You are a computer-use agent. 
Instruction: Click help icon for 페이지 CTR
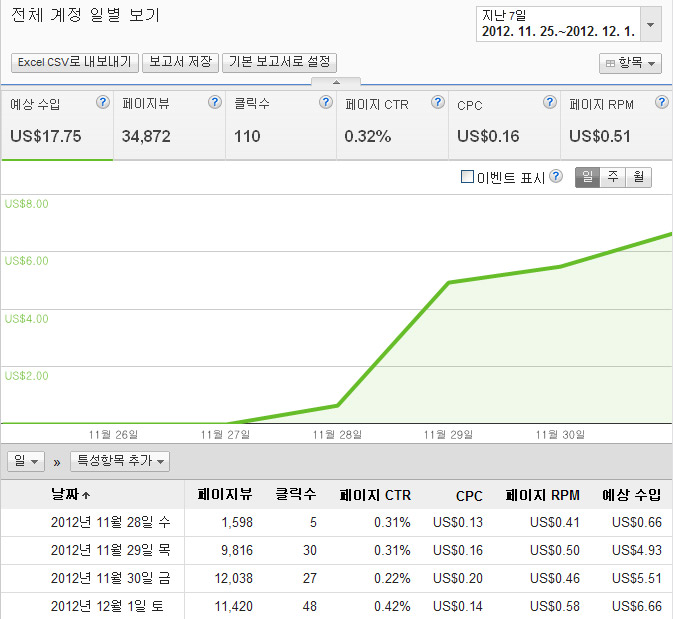click(437, 103)
